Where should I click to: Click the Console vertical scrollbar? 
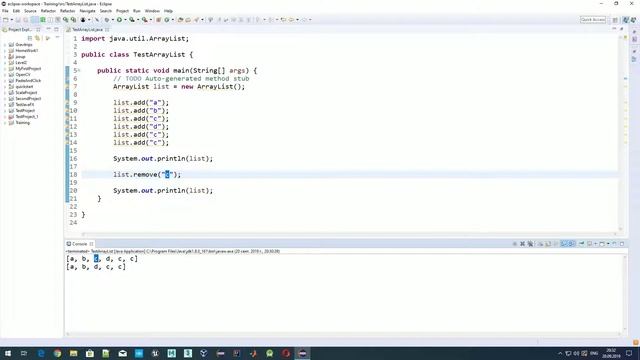pos(624,292)
